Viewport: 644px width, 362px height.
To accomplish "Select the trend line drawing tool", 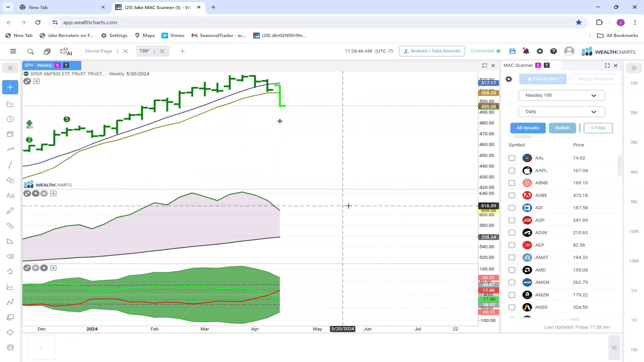I will [10, 165].
